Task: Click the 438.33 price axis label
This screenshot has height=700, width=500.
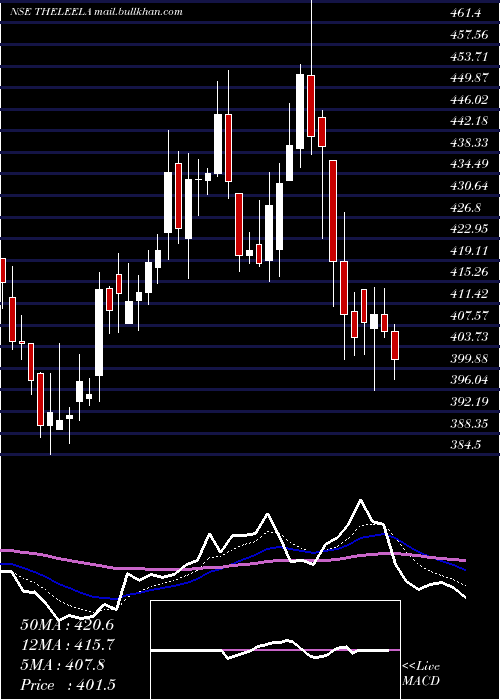Action: [x=469, y=143]
